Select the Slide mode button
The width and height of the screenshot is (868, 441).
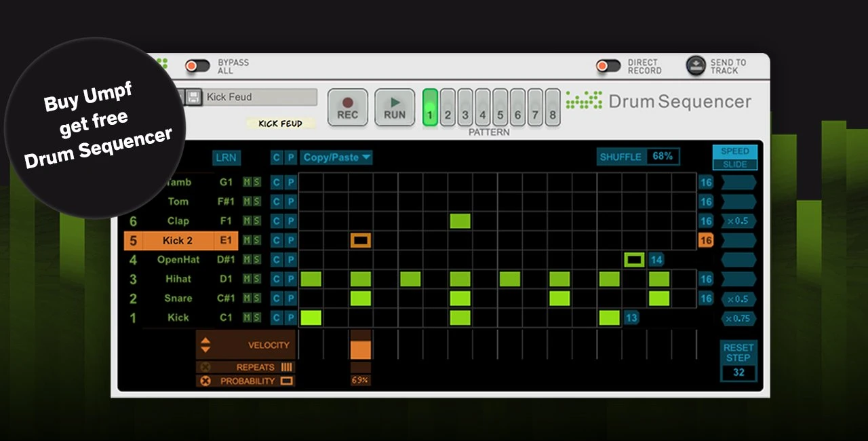coord(735,164)
